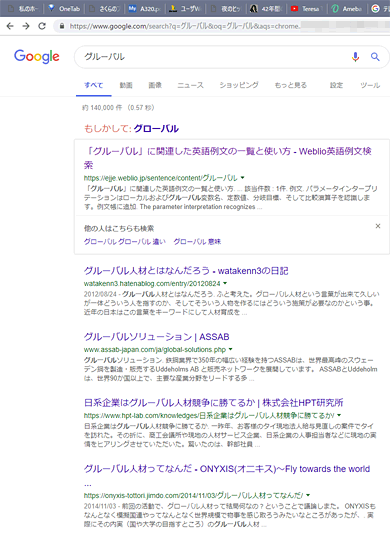Screen dimensions: 390x540
Task: Open the ツール tools option
Action: (370, 85)
